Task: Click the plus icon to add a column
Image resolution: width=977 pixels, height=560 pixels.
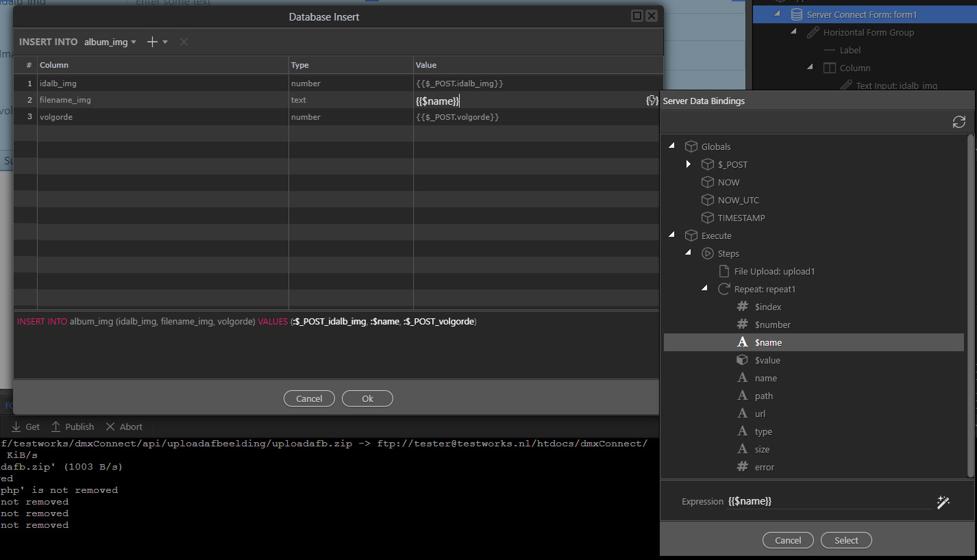Action: tap(152, 42)
